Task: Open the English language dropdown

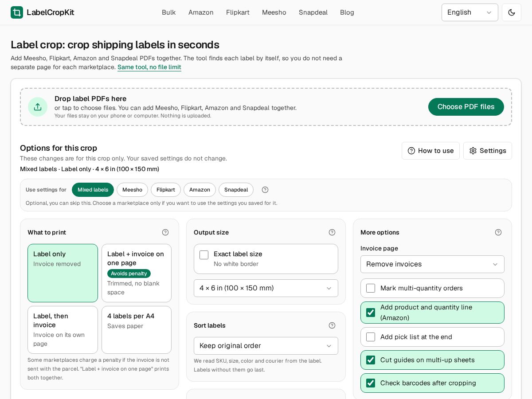Action: [470, 12]
